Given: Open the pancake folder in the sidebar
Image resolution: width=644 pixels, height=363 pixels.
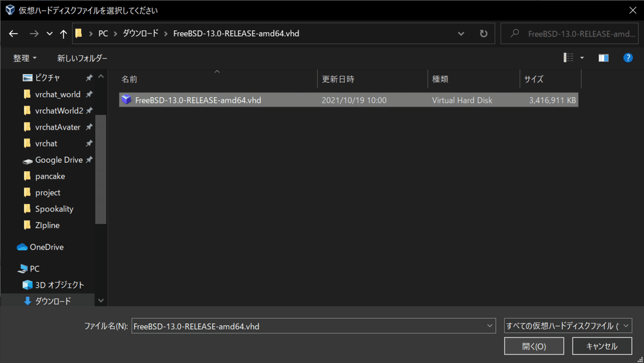Looking at the screenshot, I should (50, 176).
